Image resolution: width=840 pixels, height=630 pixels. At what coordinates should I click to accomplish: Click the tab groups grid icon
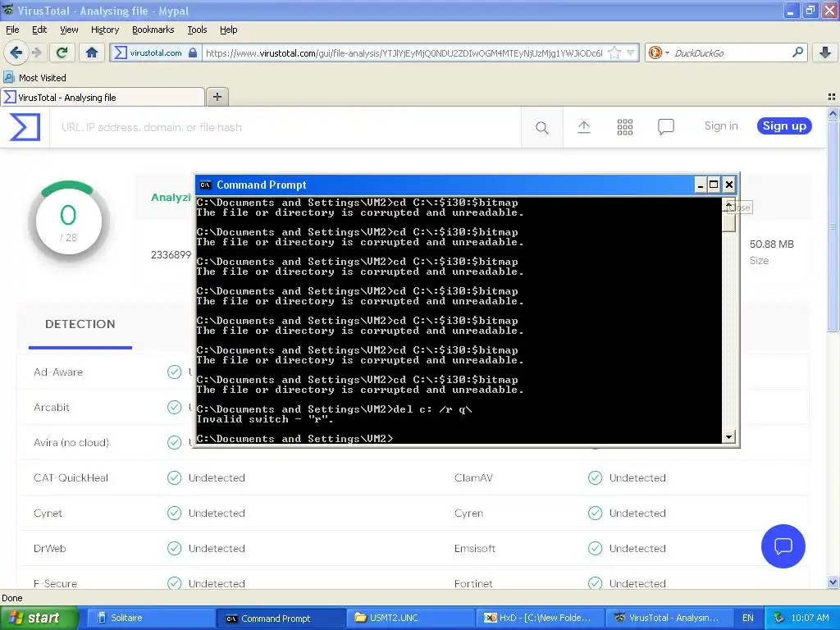832,97
